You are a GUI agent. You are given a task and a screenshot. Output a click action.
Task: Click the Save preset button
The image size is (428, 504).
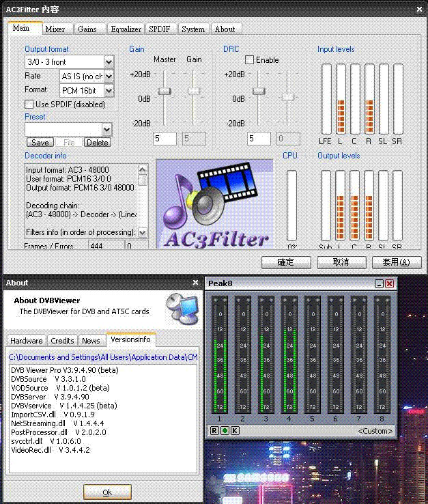pos(40,143)
